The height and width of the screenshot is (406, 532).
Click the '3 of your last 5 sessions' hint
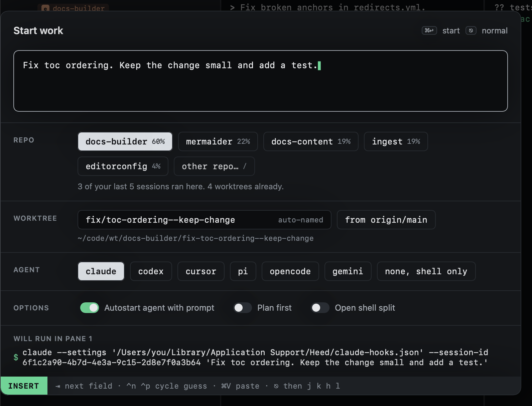tap(180, 187)
